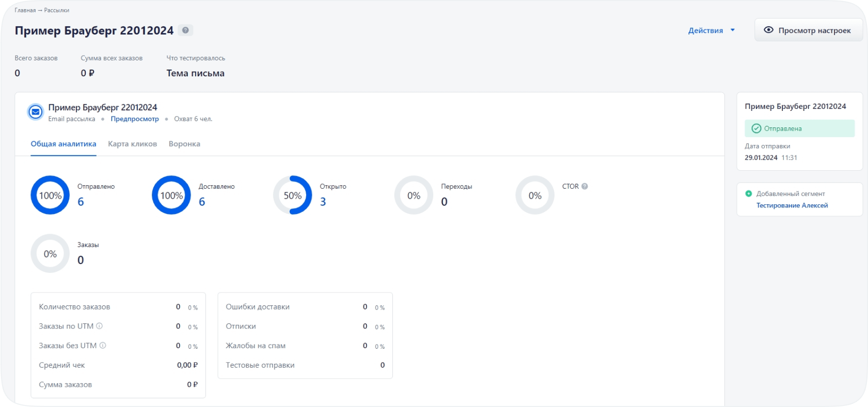Open the Воронка tab

click(184, 144)
